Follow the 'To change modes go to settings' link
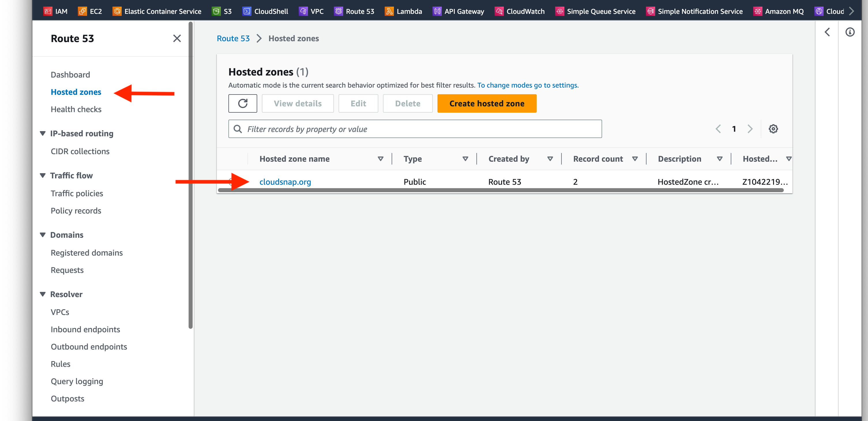The width and height of the screenshot is (868, 421). [528, 85]
